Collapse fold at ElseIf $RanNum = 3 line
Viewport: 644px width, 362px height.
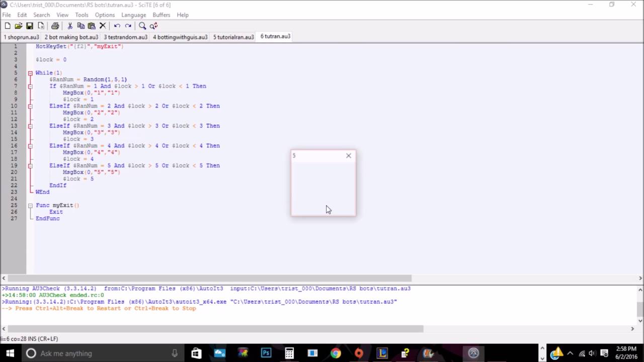point(30,126)
